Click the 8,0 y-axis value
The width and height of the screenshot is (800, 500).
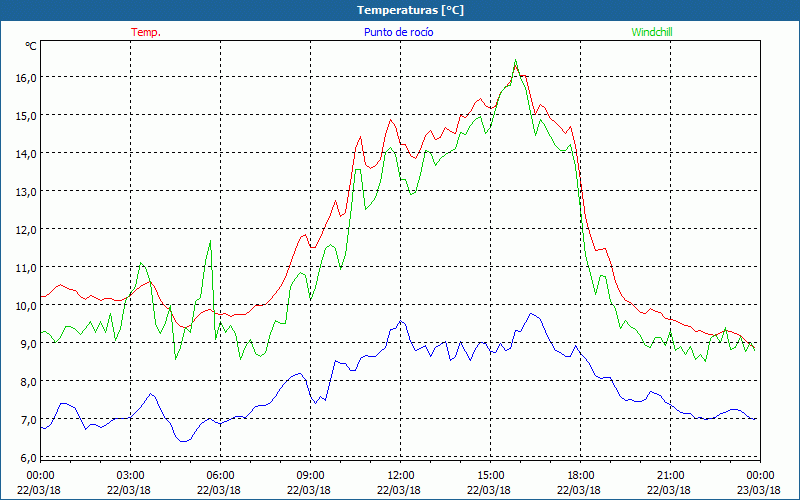(30, 382)
